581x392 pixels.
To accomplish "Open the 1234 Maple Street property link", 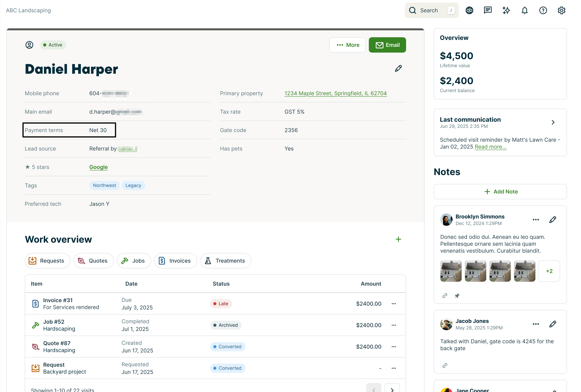I will [335, 93].
